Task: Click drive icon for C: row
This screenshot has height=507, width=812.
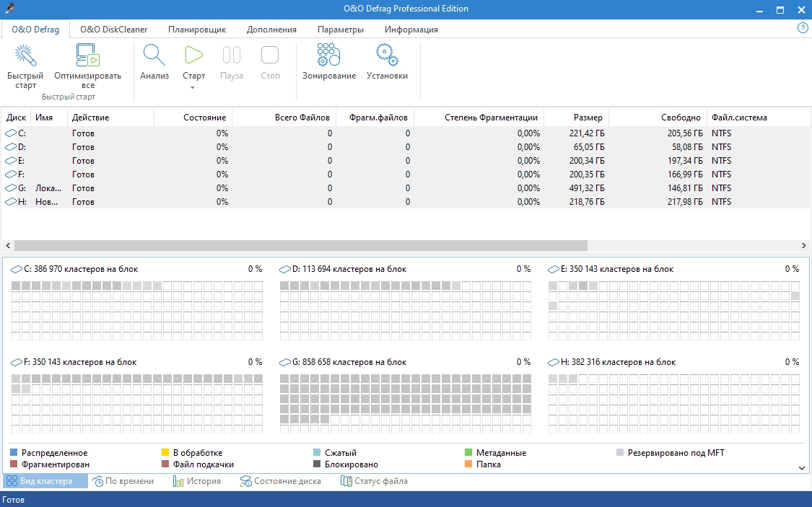Action: pyautogui.click(x=11, y=133)
